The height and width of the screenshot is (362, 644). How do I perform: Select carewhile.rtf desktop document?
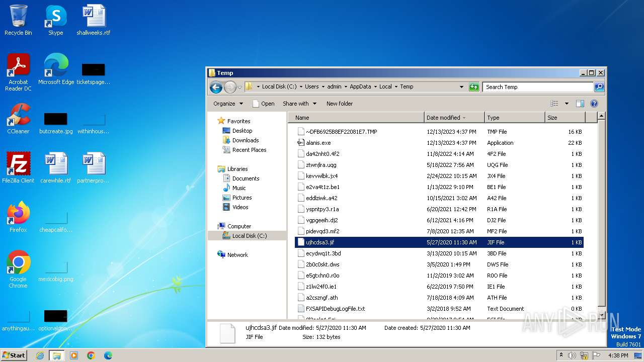tap(56, 168)
